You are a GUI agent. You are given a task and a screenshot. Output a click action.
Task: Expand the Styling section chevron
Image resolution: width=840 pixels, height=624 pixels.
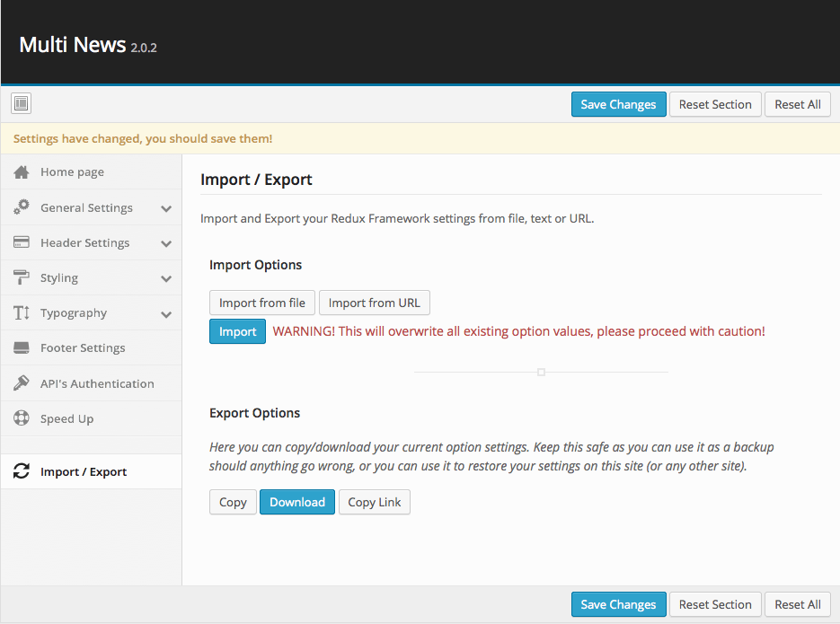click(166, 278)
